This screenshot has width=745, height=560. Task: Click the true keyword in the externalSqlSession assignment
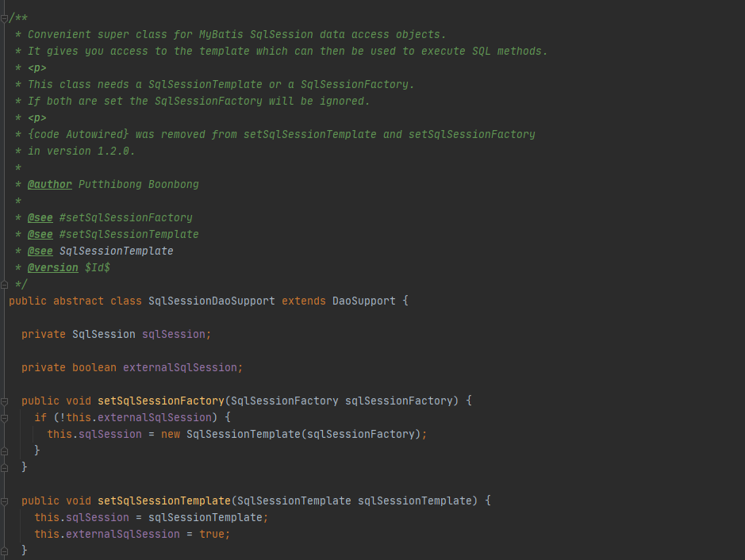[212, 534]
